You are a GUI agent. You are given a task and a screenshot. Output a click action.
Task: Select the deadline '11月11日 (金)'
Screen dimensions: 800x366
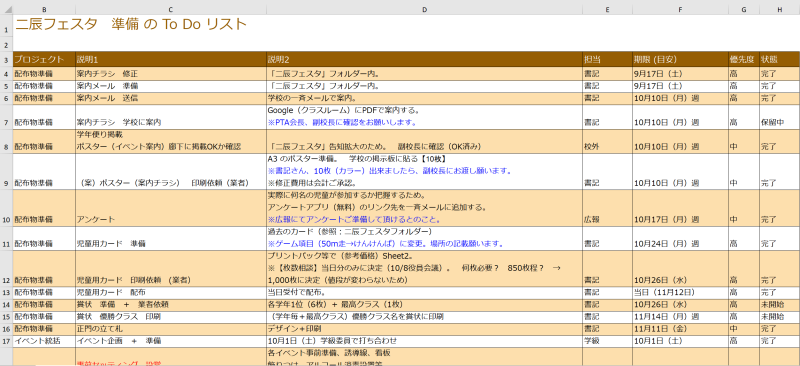point(680,329)
